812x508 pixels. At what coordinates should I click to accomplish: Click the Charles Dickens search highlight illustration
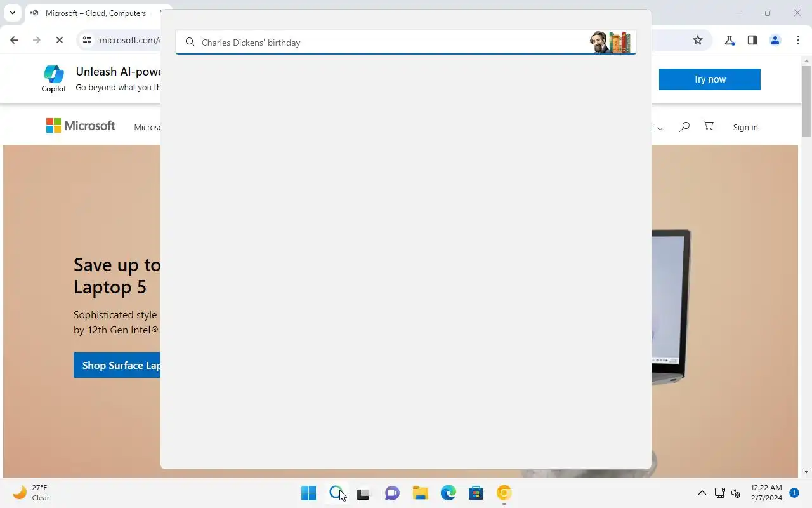coord(612,43)
